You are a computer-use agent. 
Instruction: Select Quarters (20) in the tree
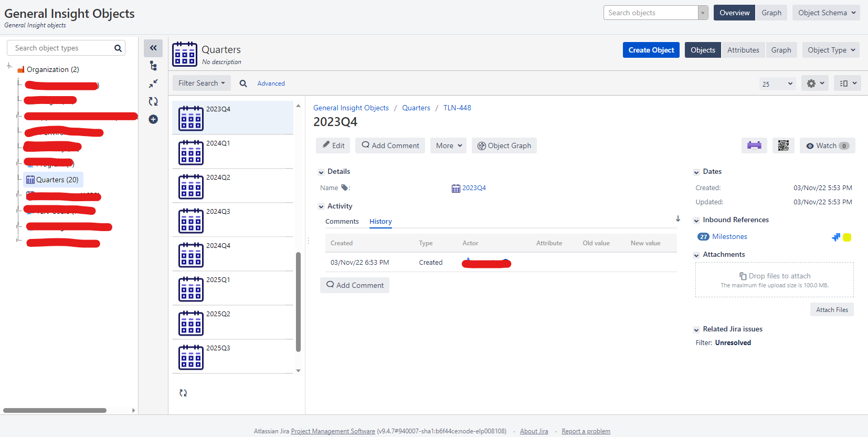(52, 180)
